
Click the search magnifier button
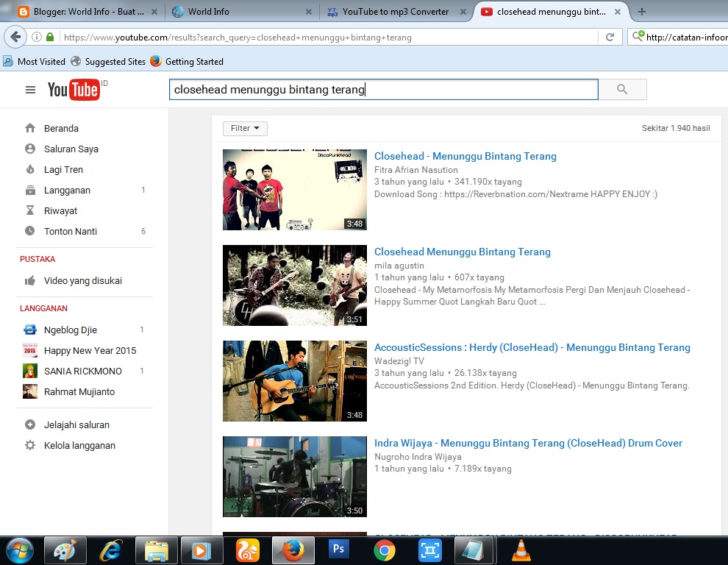pos(622,89)
